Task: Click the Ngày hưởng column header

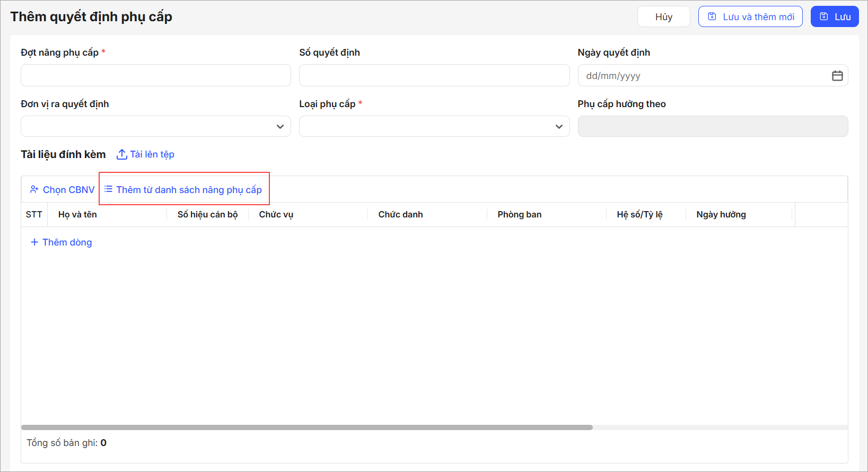Action: pos(721,215)
